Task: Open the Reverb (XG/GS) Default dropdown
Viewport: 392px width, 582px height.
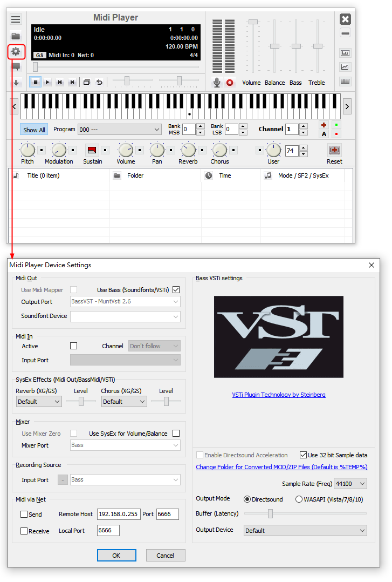Action: [x=39, y=401]
